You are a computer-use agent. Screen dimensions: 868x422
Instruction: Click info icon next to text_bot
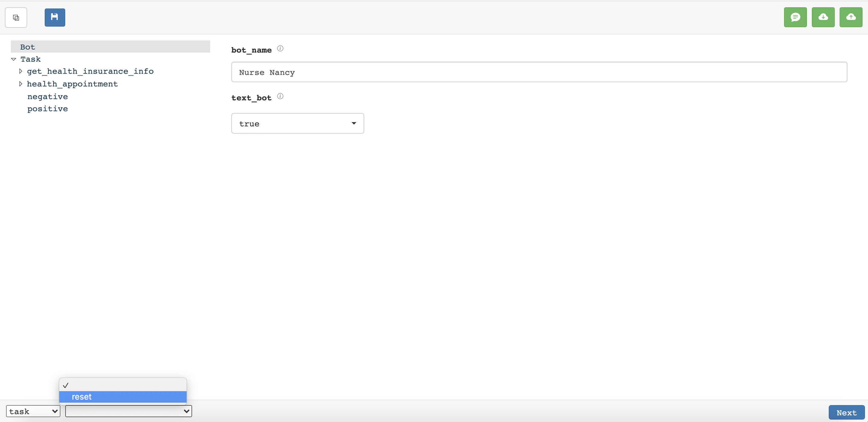click(x=280, y=96)
